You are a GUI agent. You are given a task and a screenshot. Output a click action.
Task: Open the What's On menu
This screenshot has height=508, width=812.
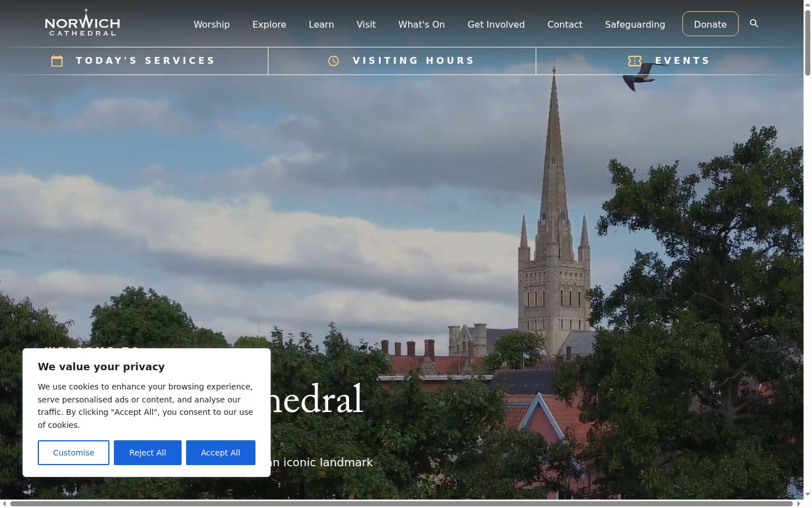(x=422, y=24)
